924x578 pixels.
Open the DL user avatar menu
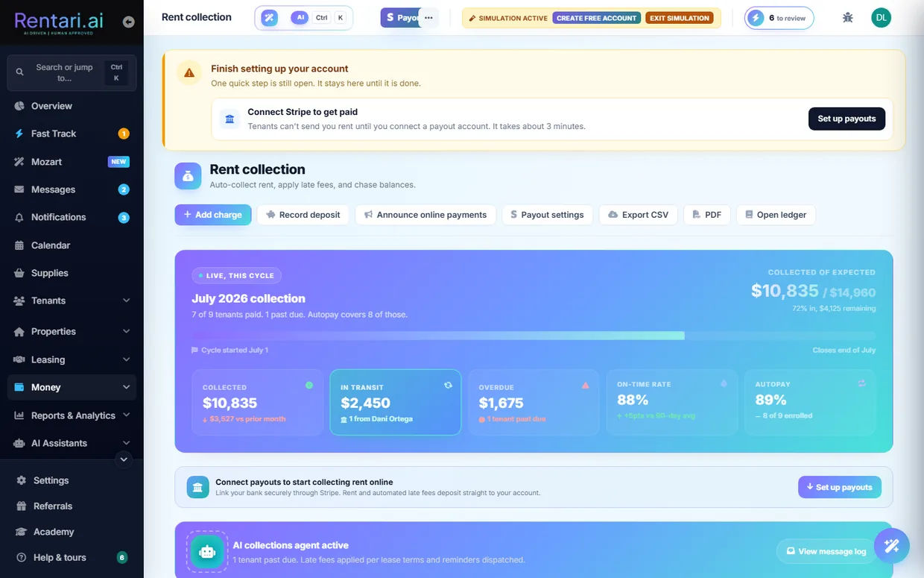pyautogui.click(x=882, y=18)
